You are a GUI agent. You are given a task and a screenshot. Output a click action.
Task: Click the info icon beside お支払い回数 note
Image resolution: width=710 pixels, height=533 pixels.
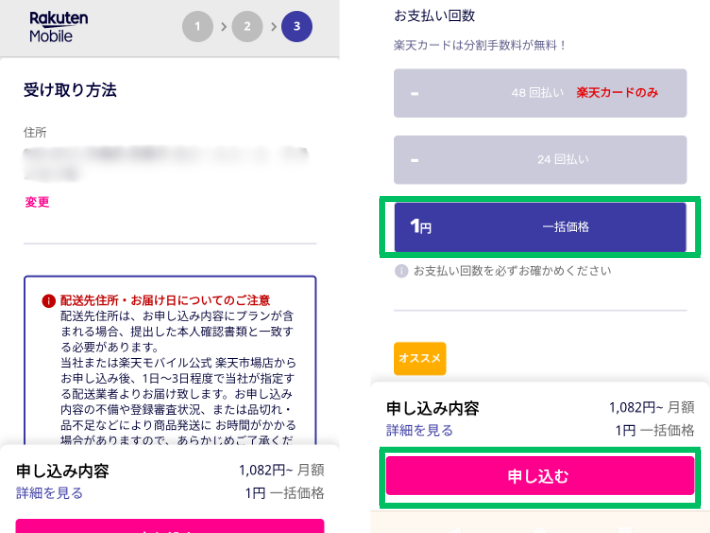[x=401, y=271]
